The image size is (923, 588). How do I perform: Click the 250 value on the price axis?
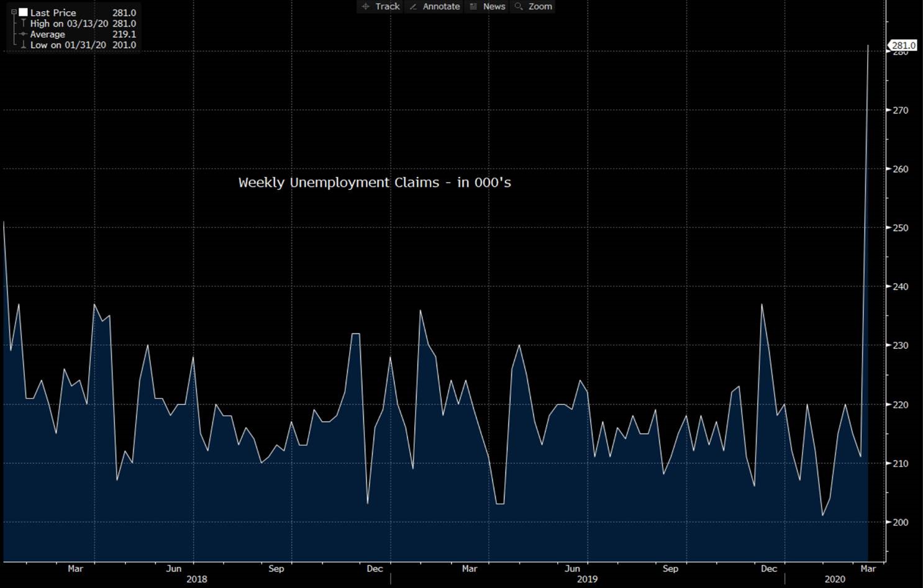tap(900, 228)
